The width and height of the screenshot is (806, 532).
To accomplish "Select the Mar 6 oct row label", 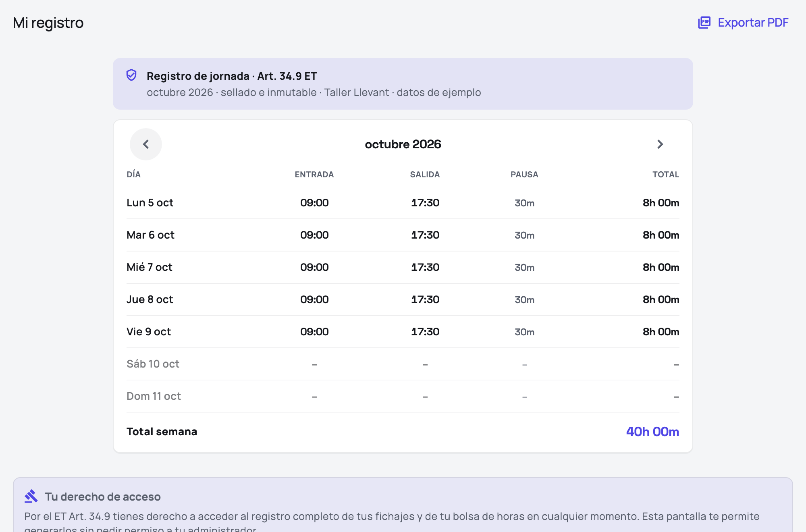I will (x=150, y=235).
